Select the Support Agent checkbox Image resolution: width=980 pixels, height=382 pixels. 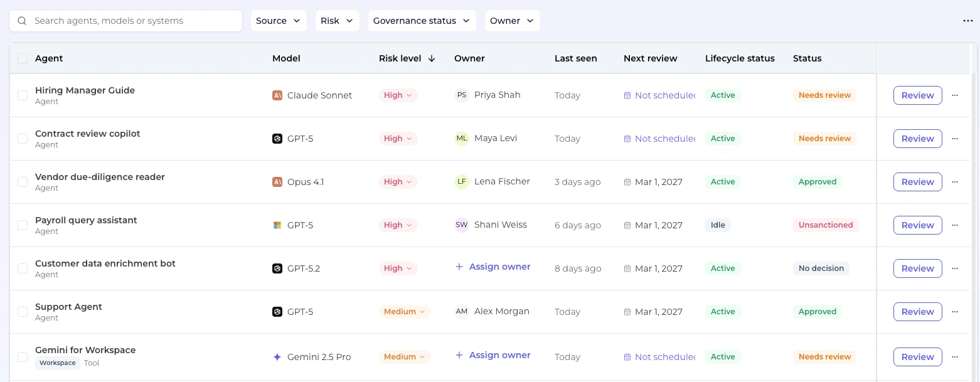click(23, 312)
